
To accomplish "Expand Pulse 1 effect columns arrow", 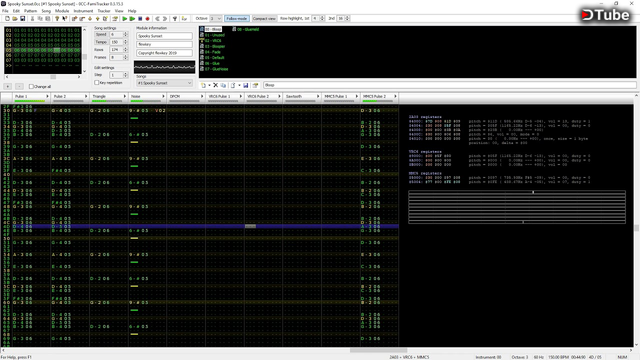I will pyautogui.click(x=47, y=96).
